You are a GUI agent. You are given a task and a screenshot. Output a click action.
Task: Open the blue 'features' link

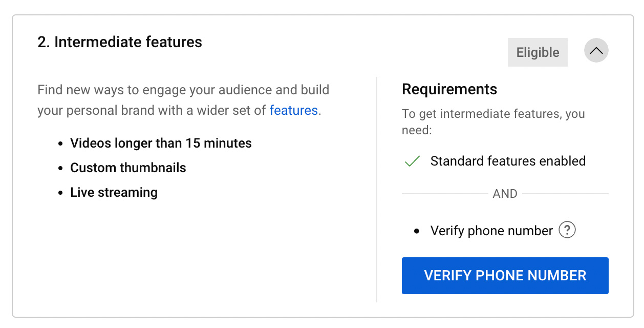[x=294, y=110]
